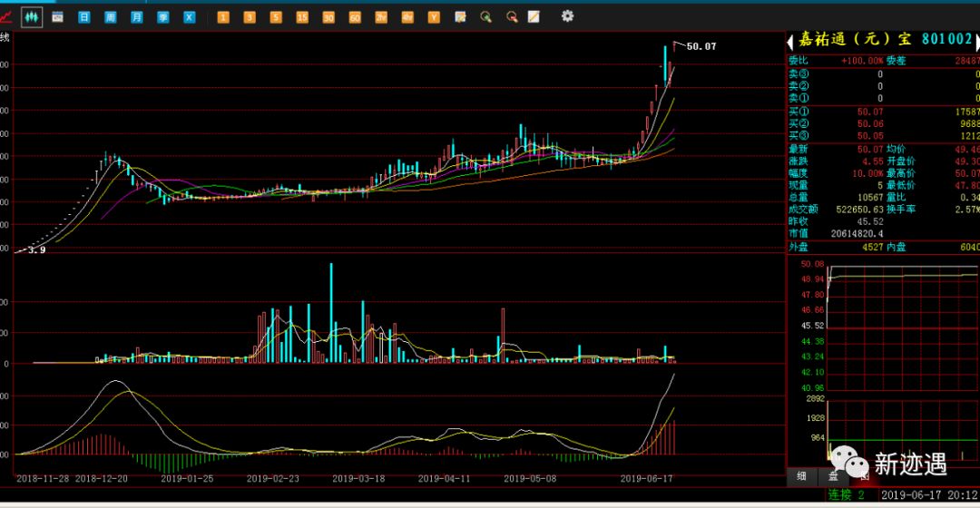Open the icon right of the candlestick button
Viewport: 980px width, 508px height.
57,17
